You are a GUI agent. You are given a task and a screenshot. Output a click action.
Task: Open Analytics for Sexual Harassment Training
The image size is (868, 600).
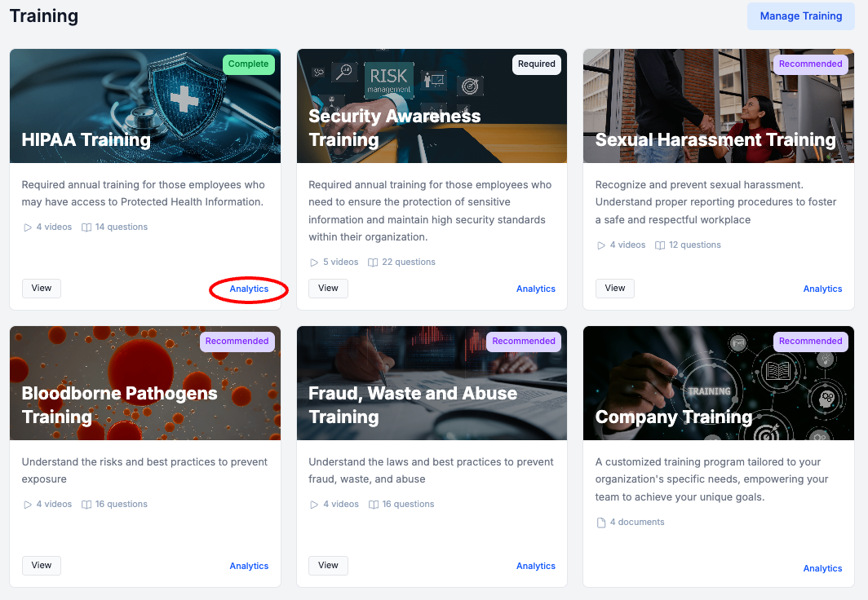click(x=822, y=289)
